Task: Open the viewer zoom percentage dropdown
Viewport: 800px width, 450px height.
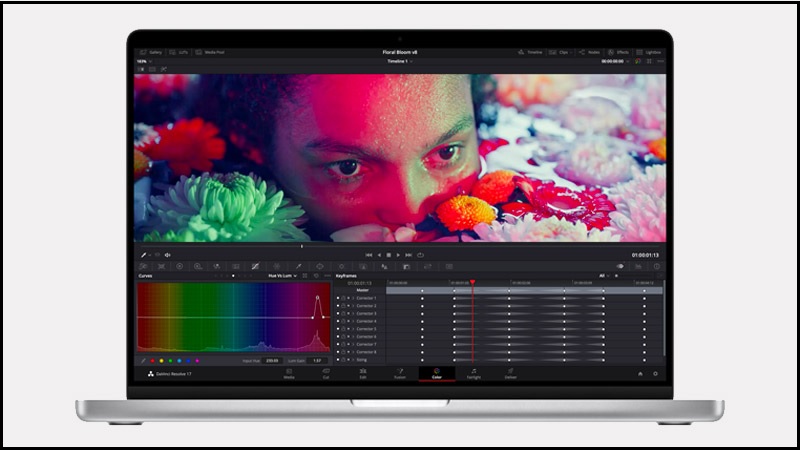Action: (144, 61)
